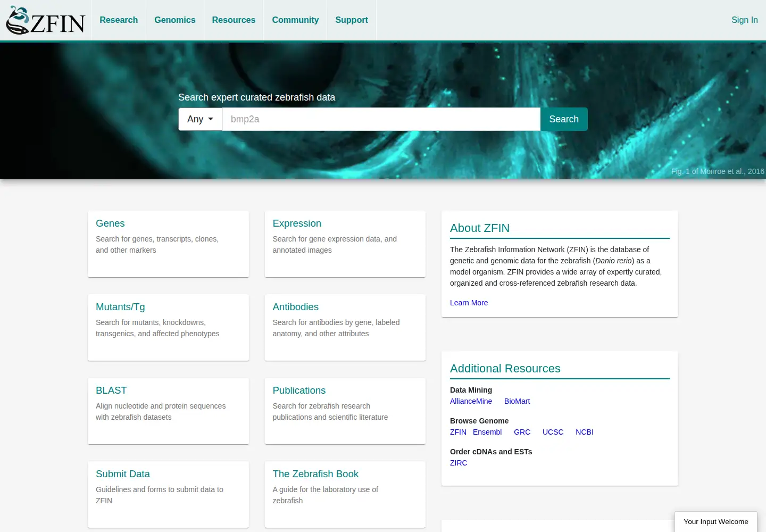The height and width of the screenshot is (532, 766).
Task: Open the Genomics menu
Action: (x=175, y=20)
